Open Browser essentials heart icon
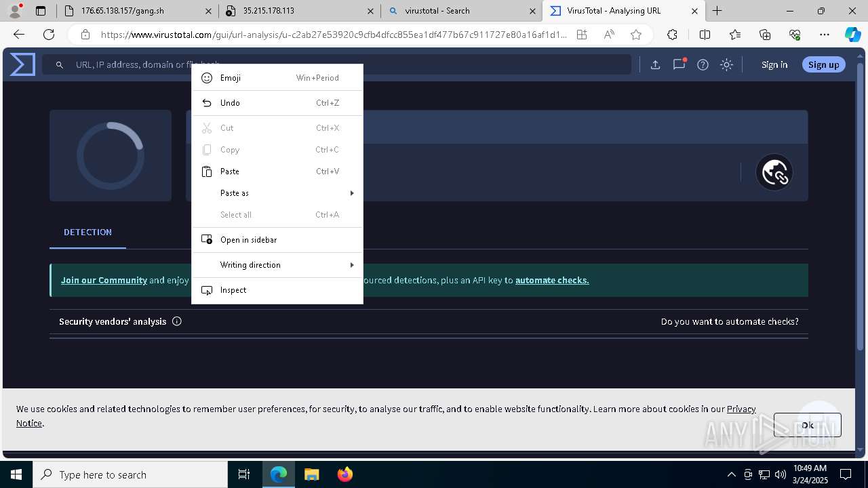The height and width of the screenshot is (488, 868). tap(795, 35)
